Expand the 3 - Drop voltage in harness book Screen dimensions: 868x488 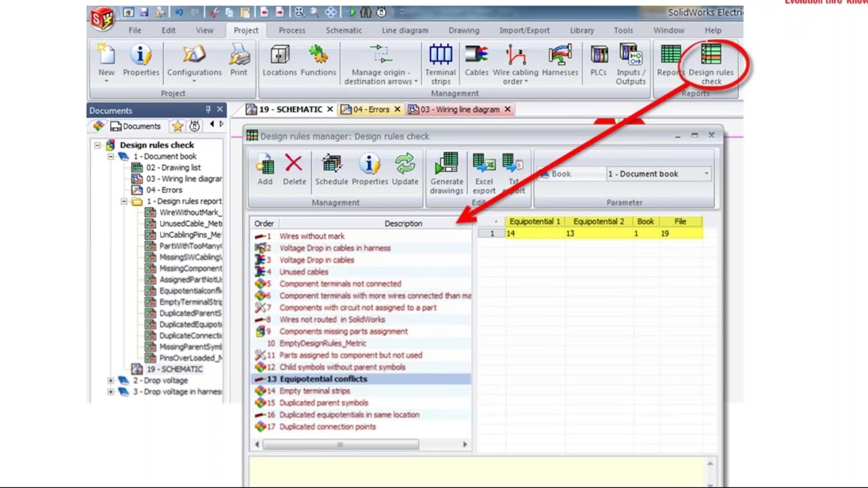(x=111, y=392)
